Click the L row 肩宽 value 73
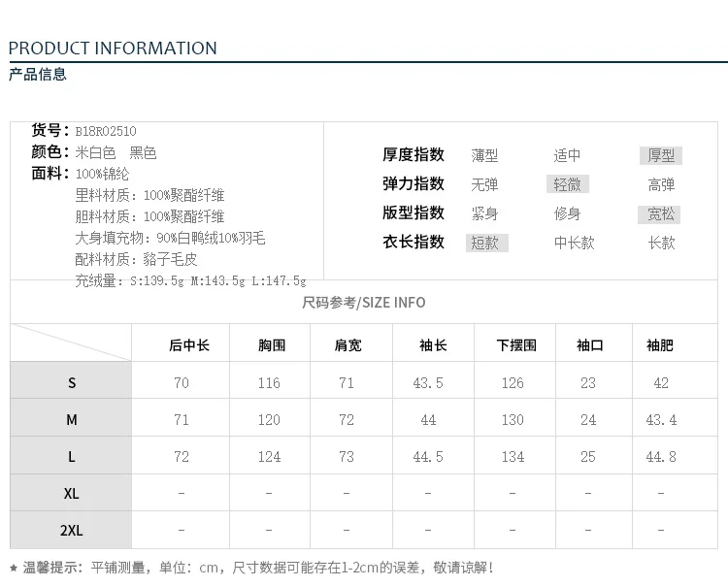 tap(347, 457)
